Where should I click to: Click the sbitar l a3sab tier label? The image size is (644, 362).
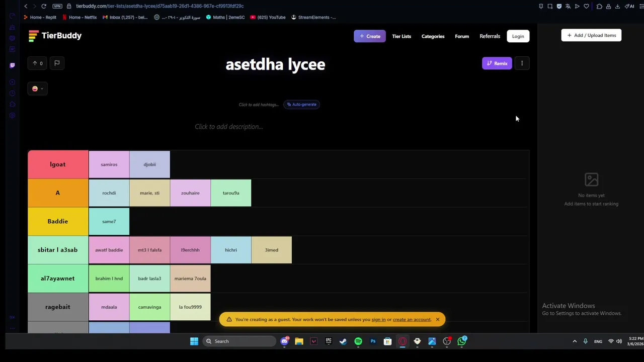click(x=58, y=250)
